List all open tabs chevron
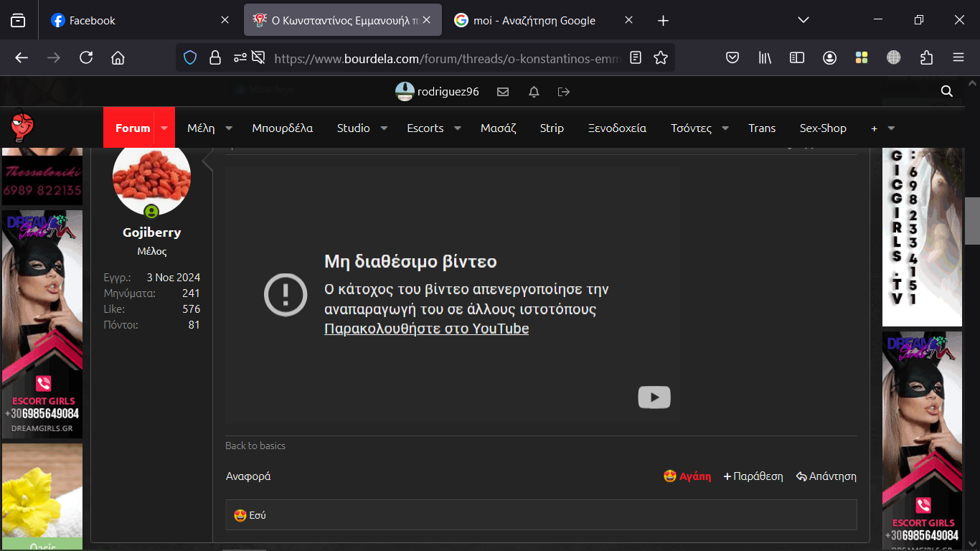Image resolution: width=980 pixels, height=551 pixels. point(804,21)
